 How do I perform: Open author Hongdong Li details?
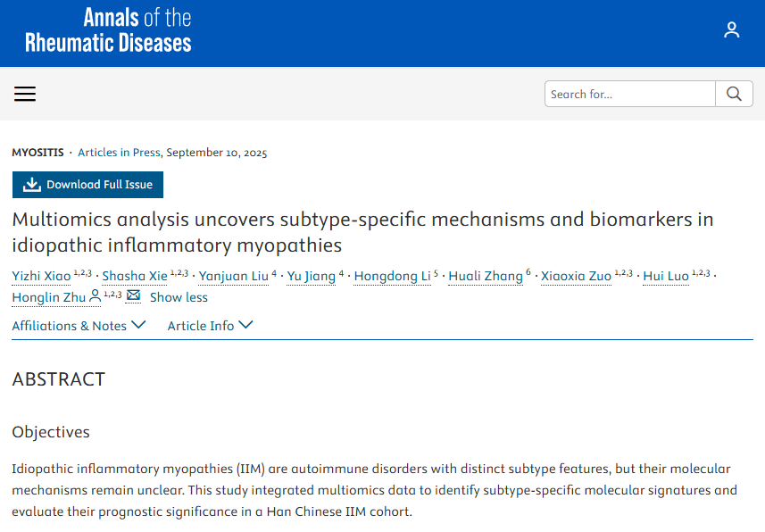[392, 276]
